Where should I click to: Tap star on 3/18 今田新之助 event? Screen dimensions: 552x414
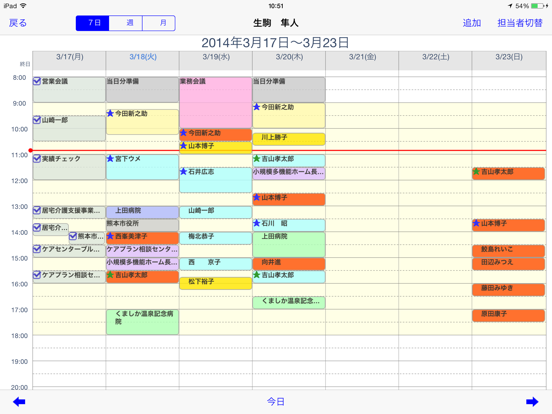[110, 113]
